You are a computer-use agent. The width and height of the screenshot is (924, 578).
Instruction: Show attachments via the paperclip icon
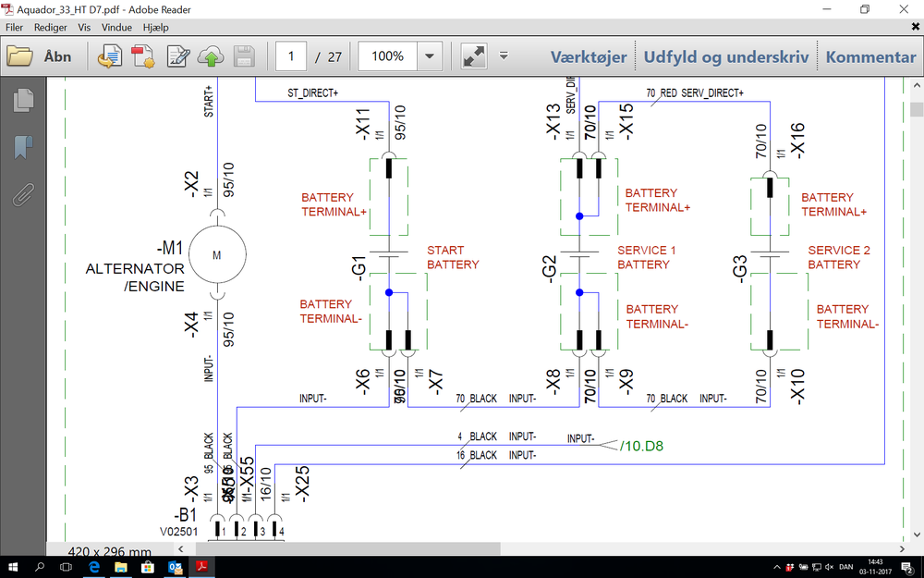point(23,194)
